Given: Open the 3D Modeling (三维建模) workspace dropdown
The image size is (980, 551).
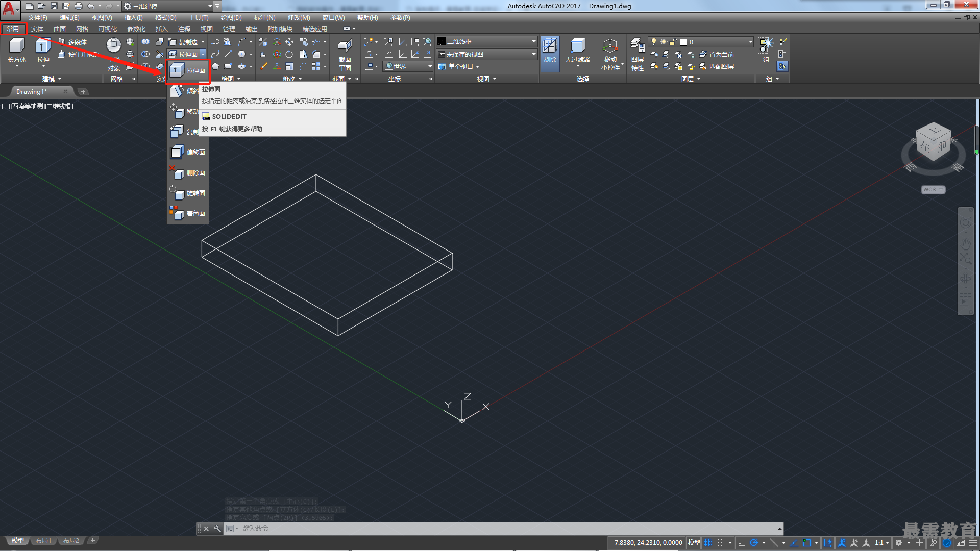Looking at the screenshot, I should click(x=168, y=6).
